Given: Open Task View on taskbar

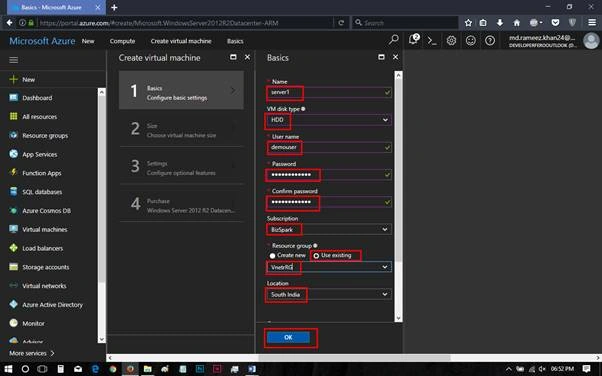Looking at the screenshot, I should tap(42, 369).
